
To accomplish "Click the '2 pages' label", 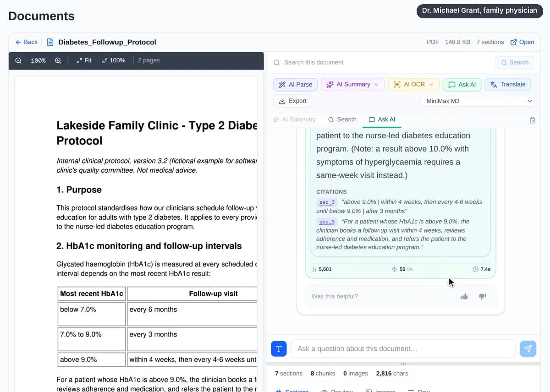I will pos(149,60).
